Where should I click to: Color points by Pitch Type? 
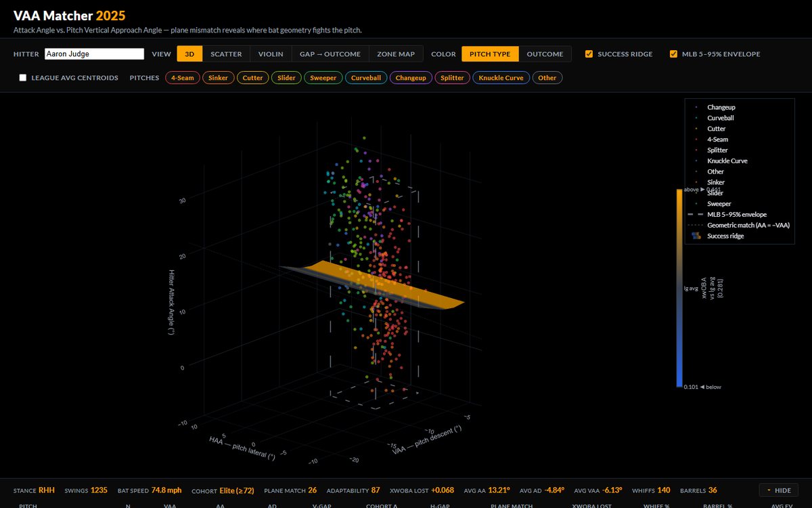click(x=491, y=54)
